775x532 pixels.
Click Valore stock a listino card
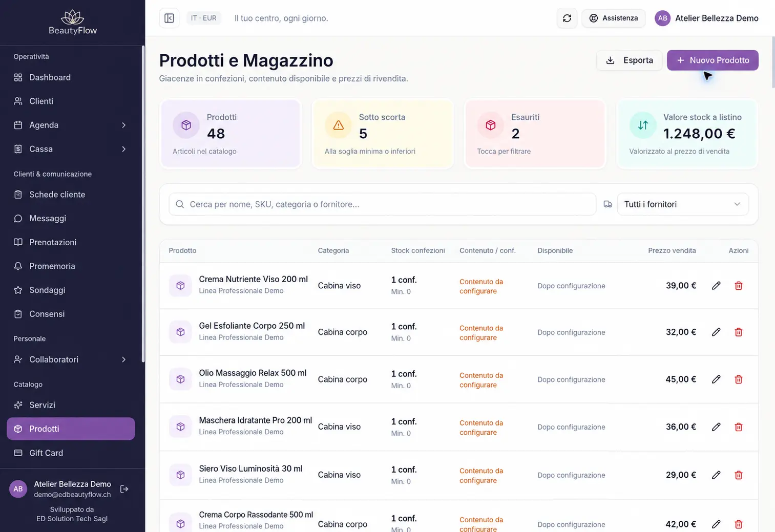(687, 134)
